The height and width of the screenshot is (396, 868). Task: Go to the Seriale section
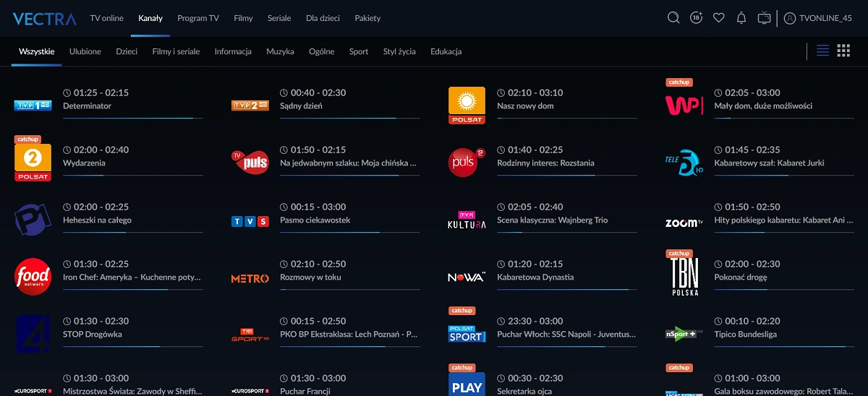(x=279, y=18)
